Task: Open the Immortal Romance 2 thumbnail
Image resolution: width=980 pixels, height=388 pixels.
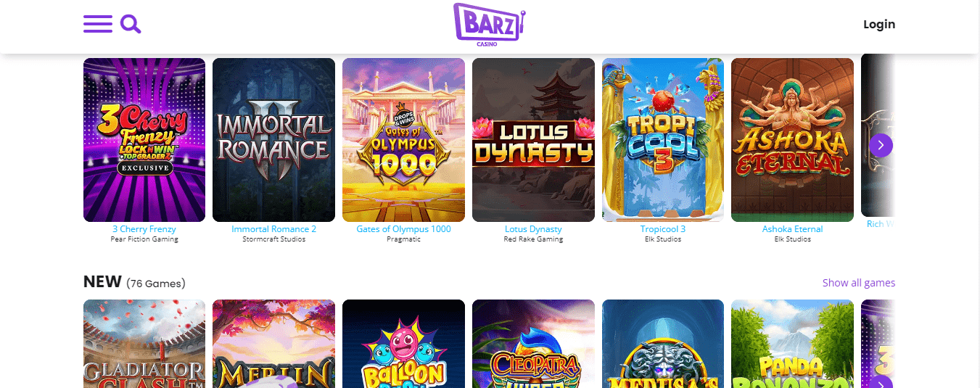Action: 273,140
